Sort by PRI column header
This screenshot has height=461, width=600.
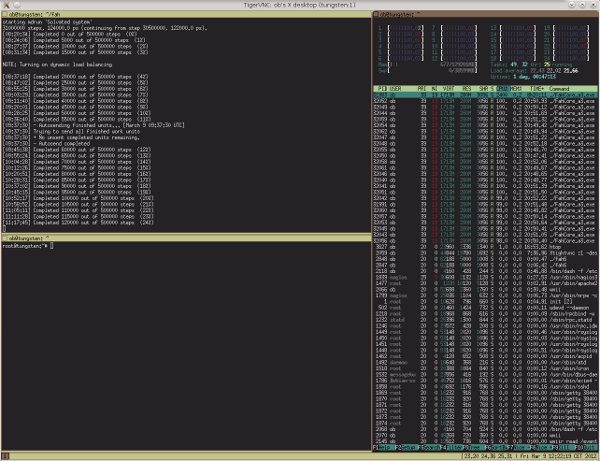(x=422, y=88)
